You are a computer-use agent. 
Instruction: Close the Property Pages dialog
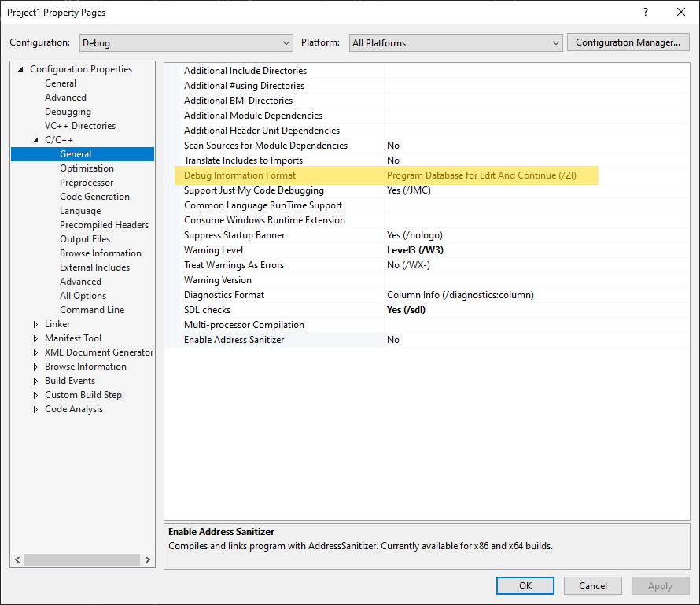coord(681,12)
